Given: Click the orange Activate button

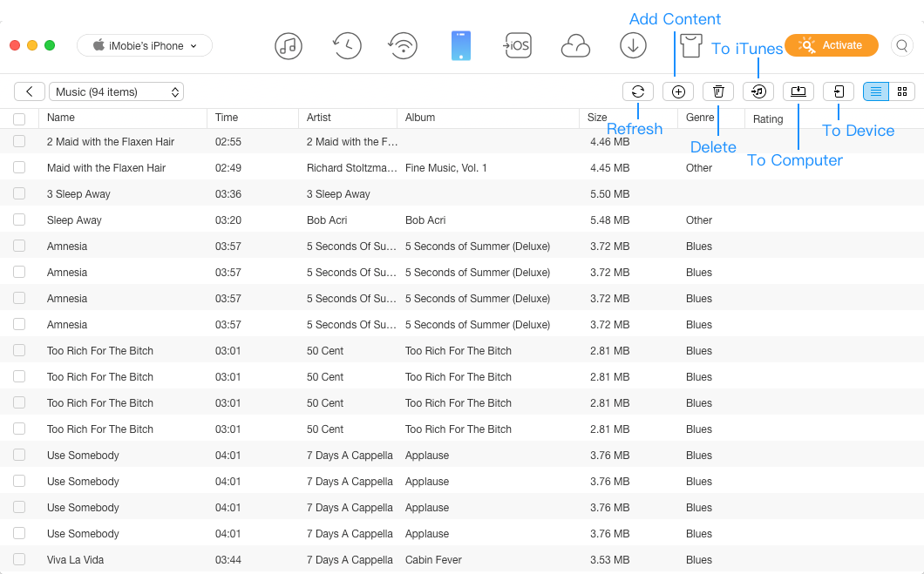Looking at the screenshot, I should click(x=831, y=45).
